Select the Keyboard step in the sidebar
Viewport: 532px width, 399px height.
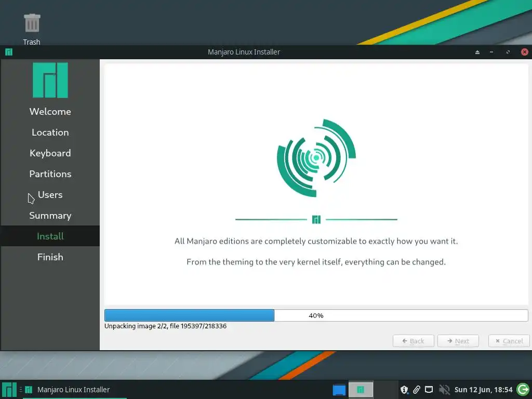[x=50, y=153]
